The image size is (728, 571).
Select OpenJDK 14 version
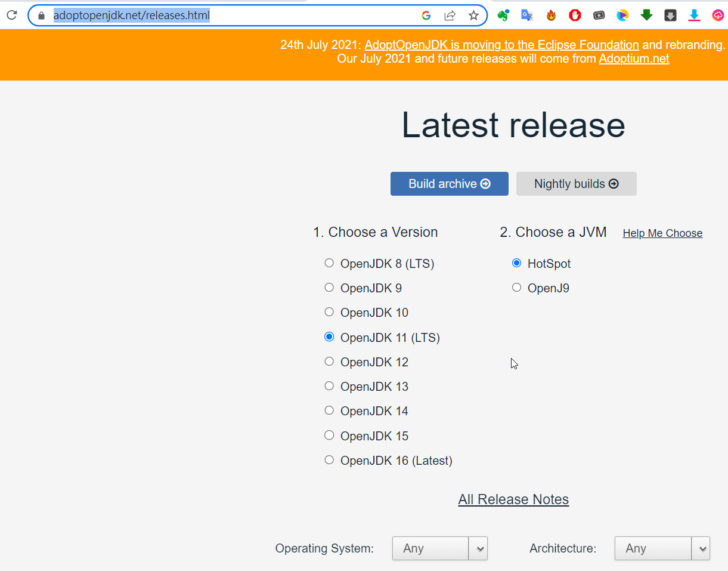coord(329,410)
